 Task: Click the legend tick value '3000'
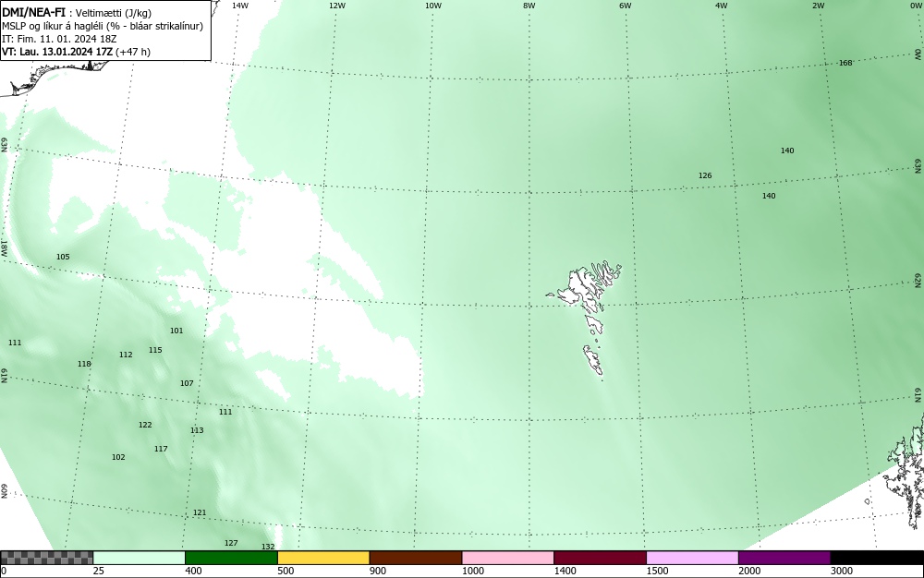coord(842,571)
